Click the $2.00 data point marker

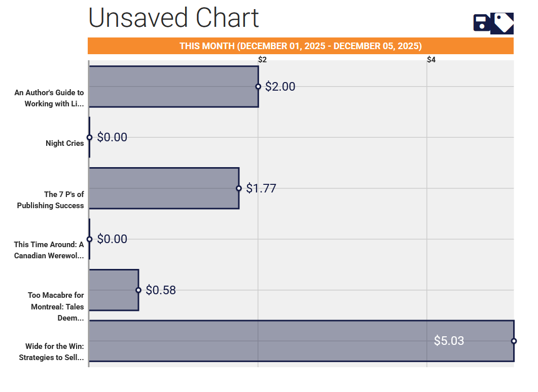tap(258, 86)
